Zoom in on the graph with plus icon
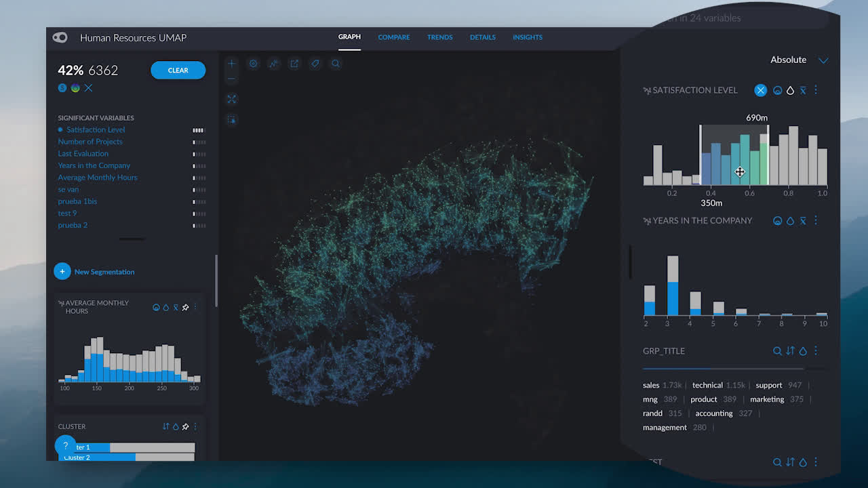This screenshot has width=868, height=488. (x=232, y=64)
